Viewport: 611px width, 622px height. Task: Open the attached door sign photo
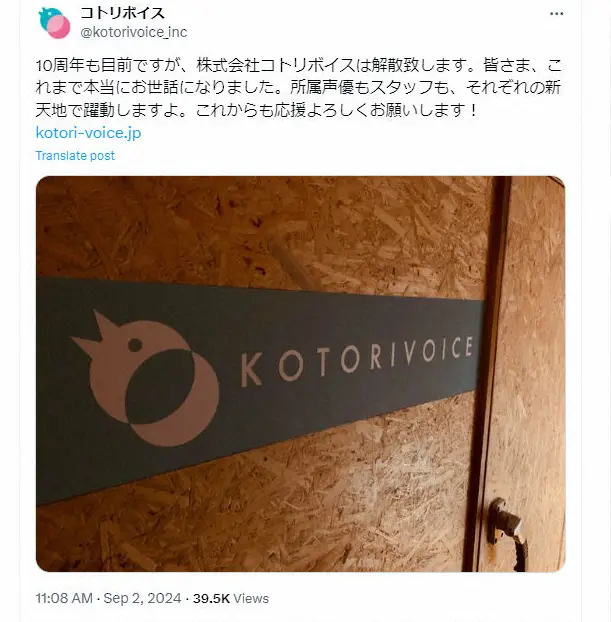[300, 374]
